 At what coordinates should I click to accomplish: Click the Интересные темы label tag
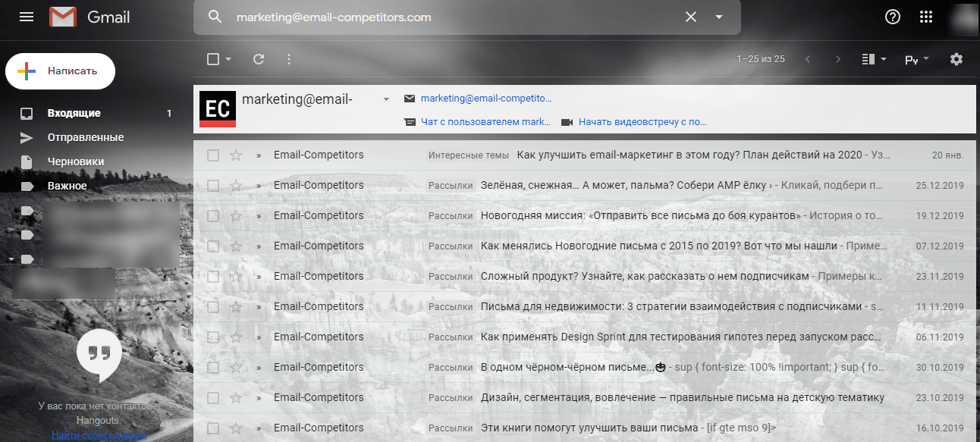coord(468,155)
